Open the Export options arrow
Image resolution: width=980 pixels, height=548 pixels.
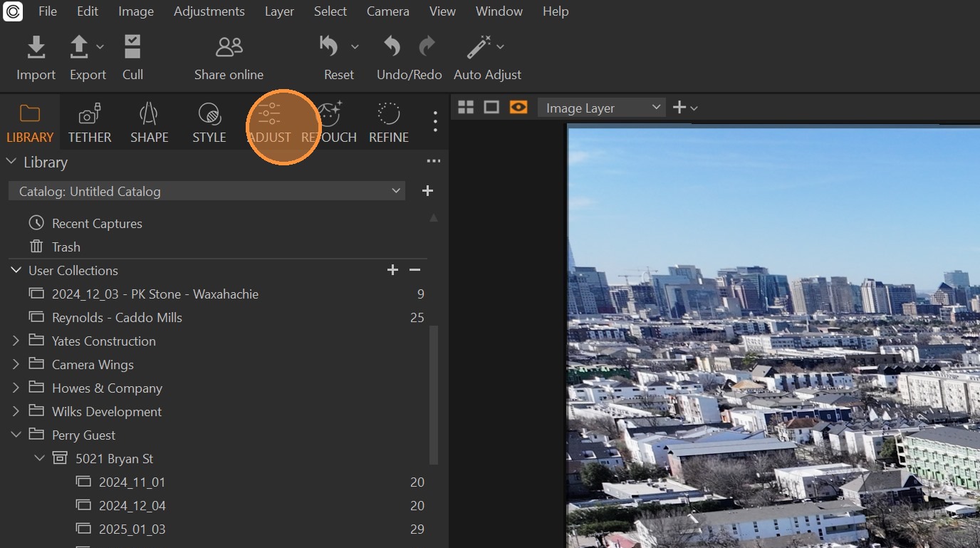click(100, 47)
